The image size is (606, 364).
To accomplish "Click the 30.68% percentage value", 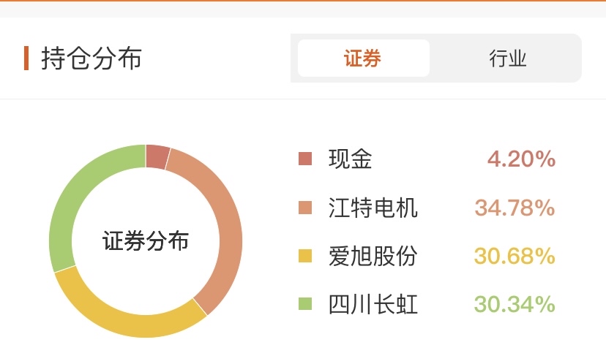I will coord(515,256).
